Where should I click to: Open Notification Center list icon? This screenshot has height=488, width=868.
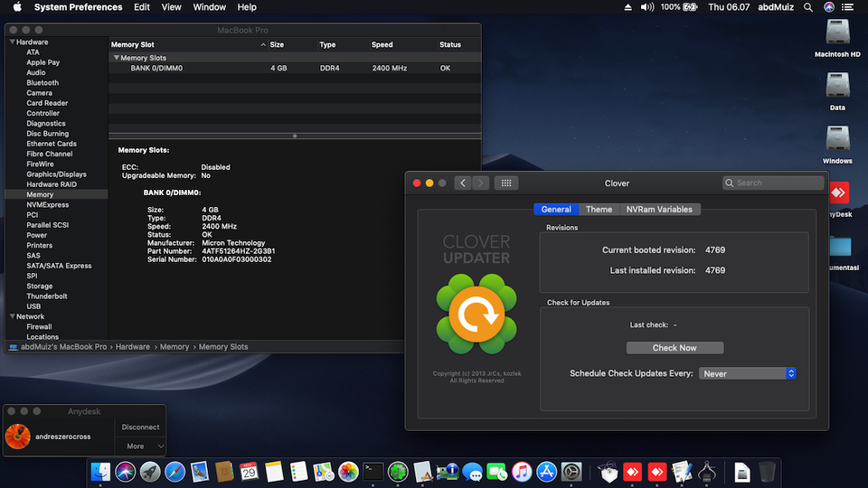(847, 7)
